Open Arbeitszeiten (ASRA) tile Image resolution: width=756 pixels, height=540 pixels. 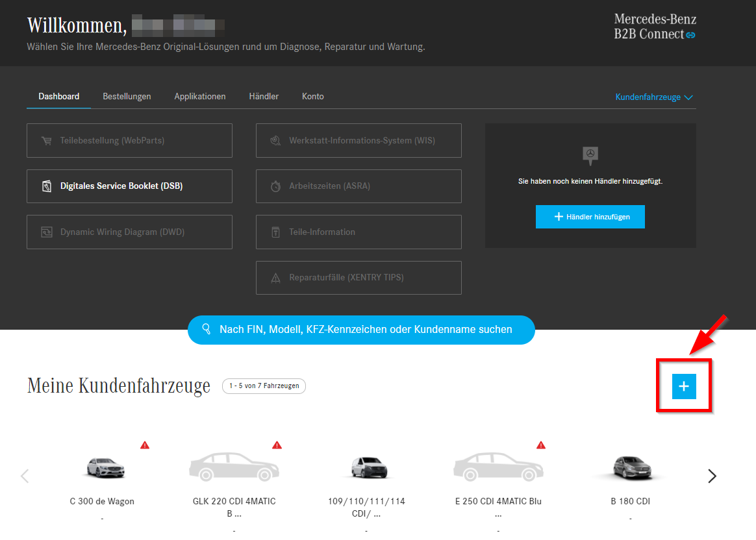pos(359,186)
